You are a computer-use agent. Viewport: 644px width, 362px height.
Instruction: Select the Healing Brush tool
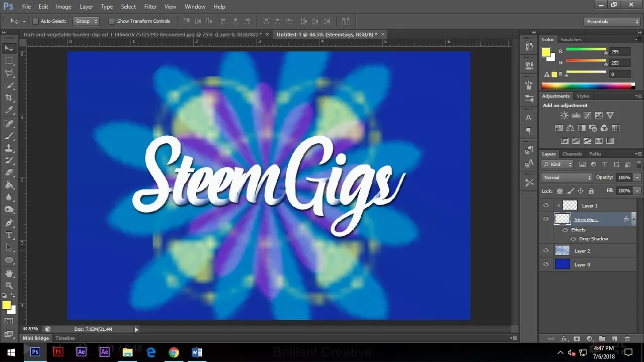tap(9, 124)
